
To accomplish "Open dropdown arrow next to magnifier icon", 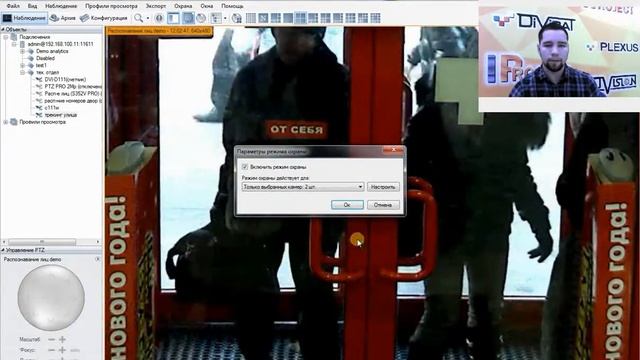I will [x=148, y=18].
